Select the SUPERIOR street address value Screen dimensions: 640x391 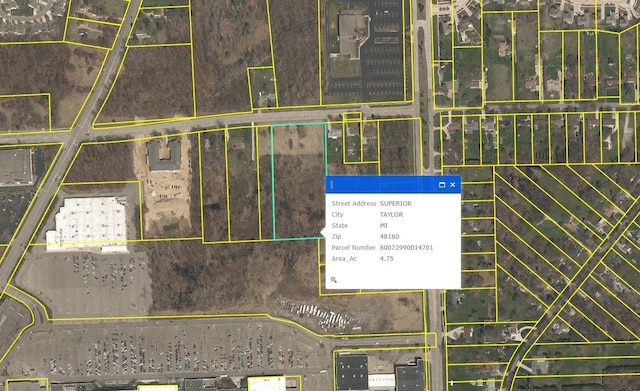[396, 203]
